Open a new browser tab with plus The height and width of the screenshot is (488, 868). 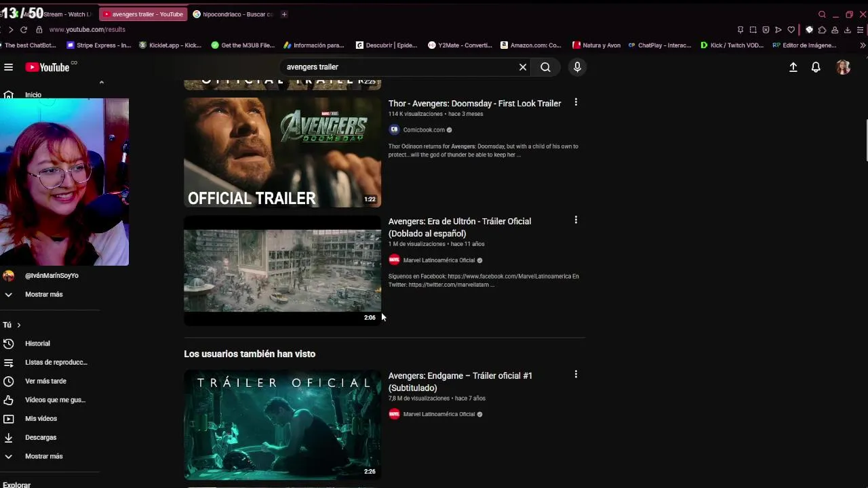pyautogui.click(x=284, y=14)
